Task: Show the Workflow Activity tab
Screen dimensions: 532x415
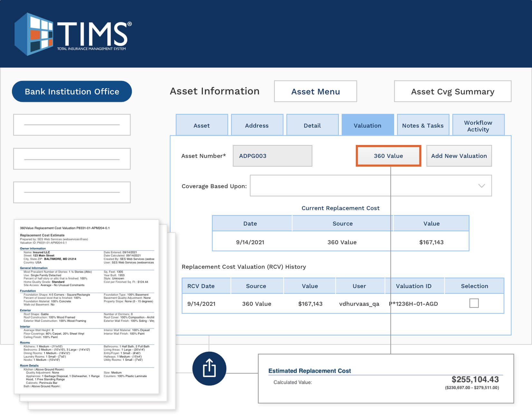Action: [478, 125]
